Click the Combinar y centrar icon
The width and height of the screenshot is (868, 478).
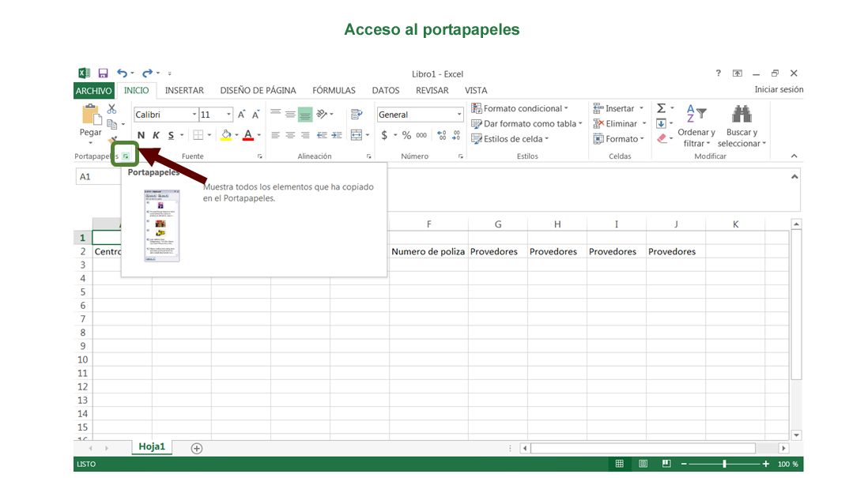357,135
